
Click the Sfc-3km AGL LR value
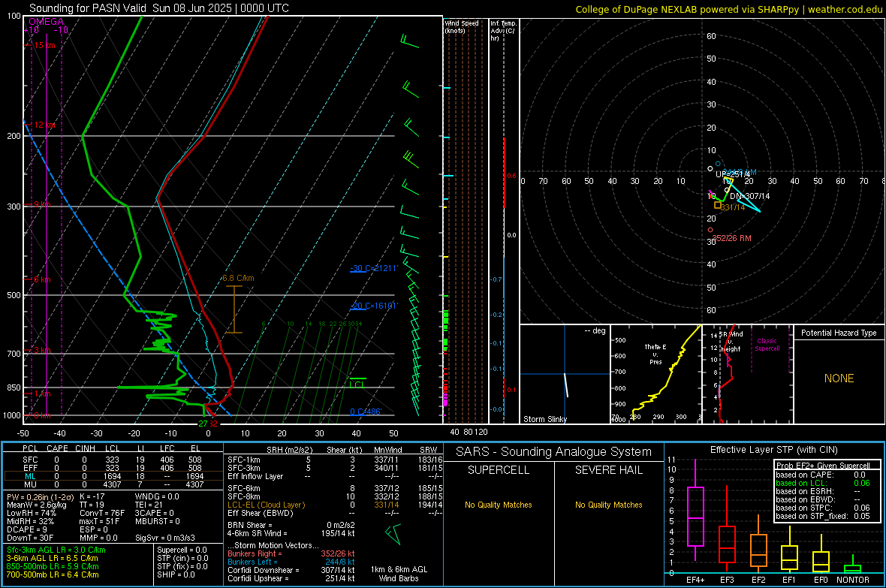tap(56, 550)
